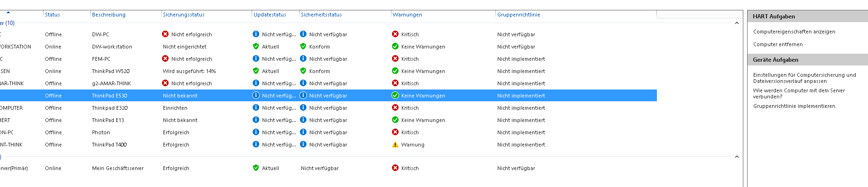Screen dimensions: 868x187
Task: Select the FEM-PC description cell
Action: point(101,59)
